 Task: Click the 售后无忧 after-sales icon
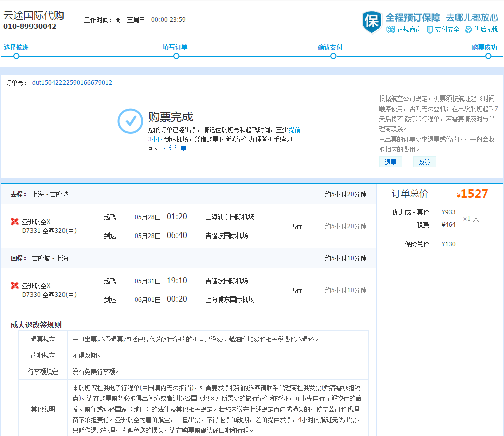point(468,30)
